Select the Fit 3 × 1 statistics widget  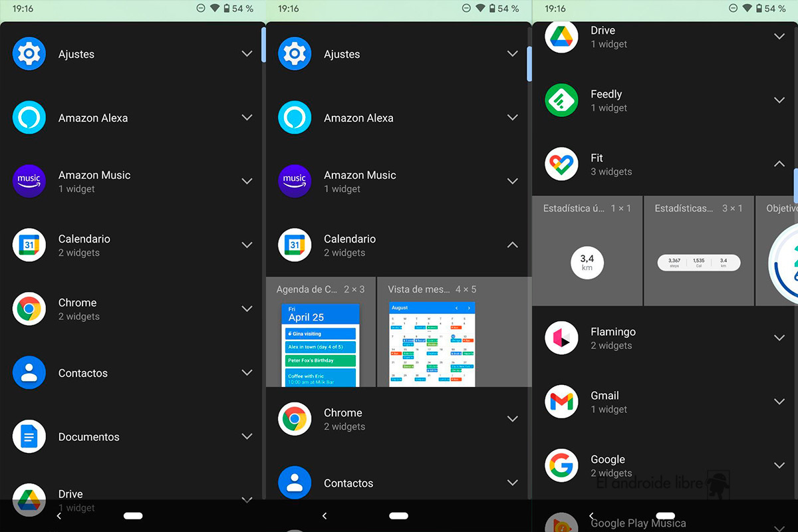coord(699,251)
